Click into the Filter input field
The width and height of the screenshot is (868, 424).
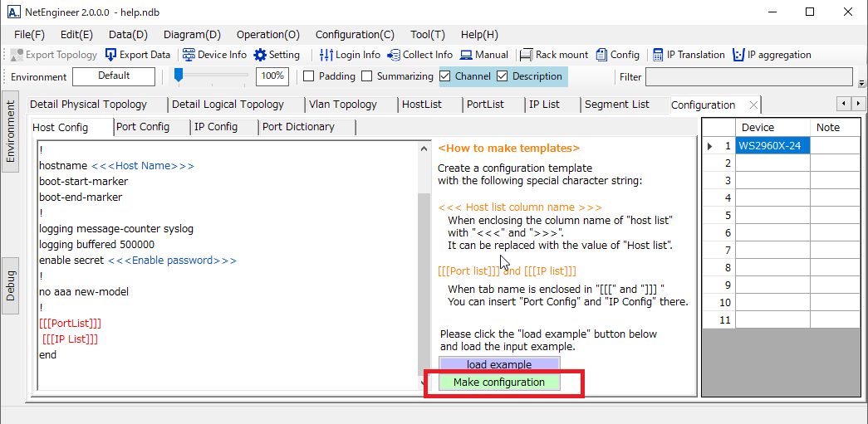pos(748,77)
